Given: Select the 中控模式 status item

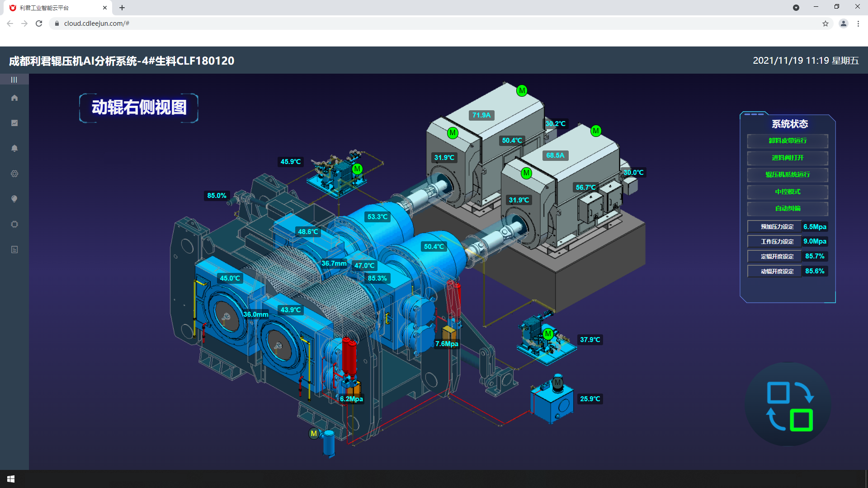Looking at the screenshot, I should click(x=788, y=192).
